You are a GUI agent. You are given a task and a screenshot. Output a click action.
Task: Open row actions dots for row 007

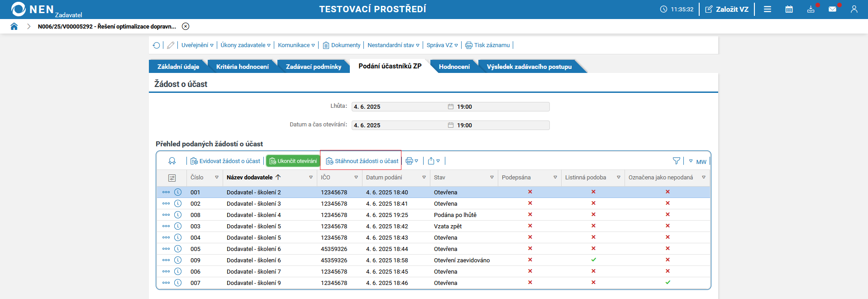click(x=166, y=283)
